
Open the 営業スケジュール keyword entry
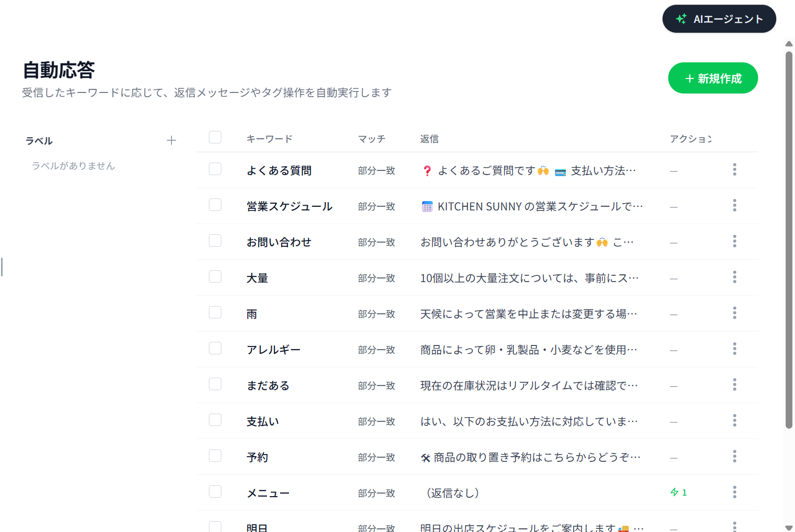click(x=289, y=206)
